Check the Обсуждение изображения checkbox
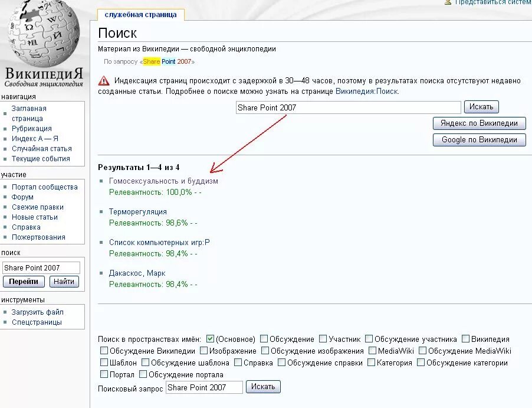 [x=265, y=350]
